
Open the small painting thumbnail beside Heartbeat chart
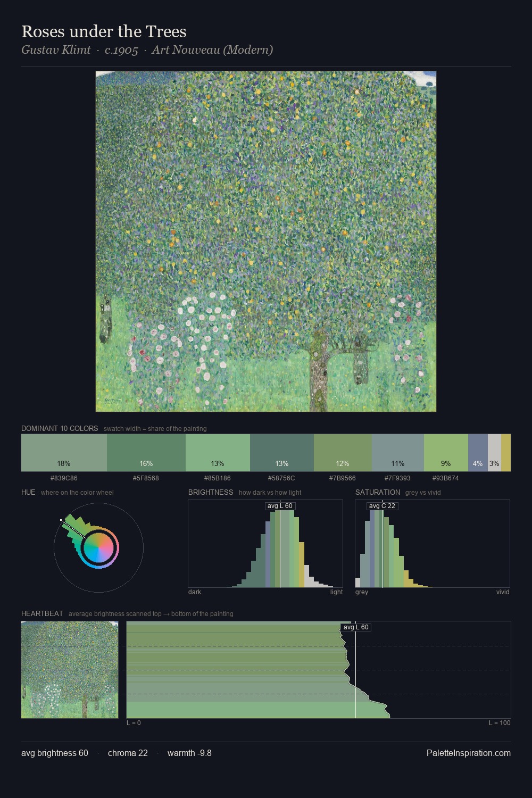pyautogui.click(x=70, y=670)
